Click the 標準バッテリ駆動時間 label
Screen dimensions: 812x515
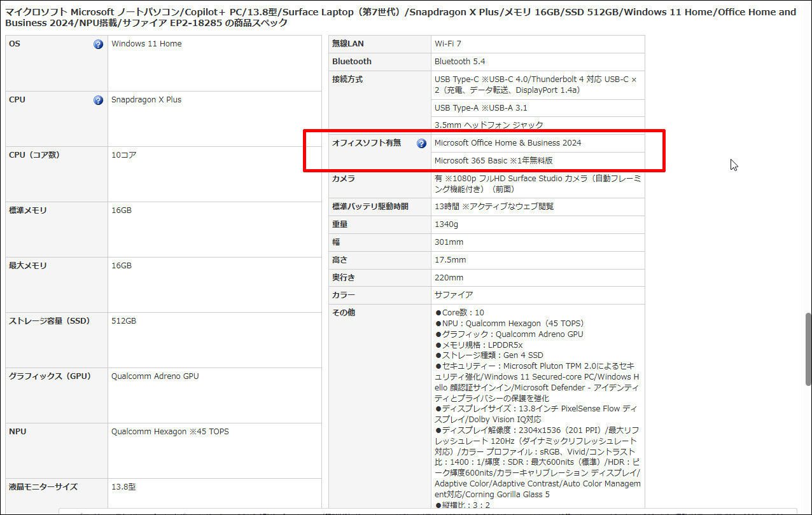pyautogui.click(x=370, y=207)
